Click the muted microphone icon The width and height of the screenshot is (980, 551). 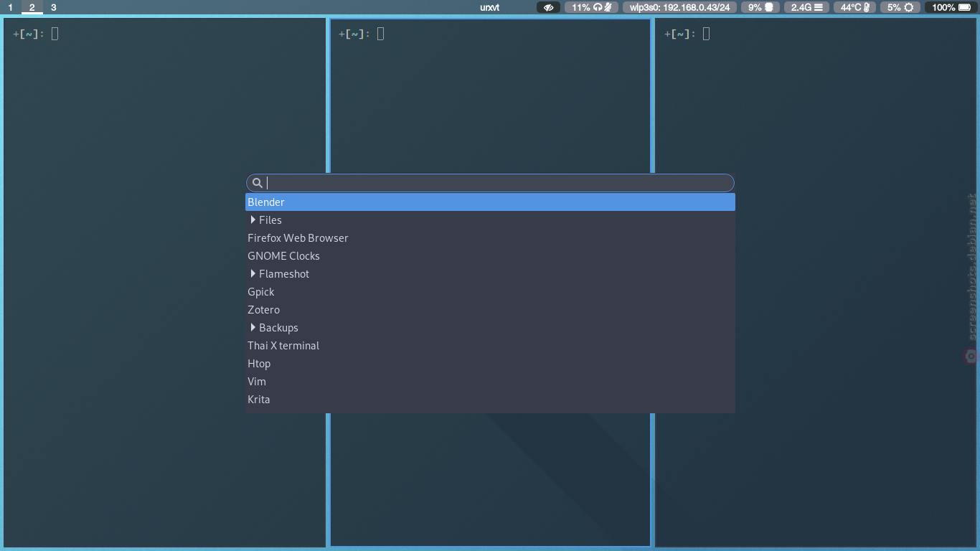pos(608,7)
